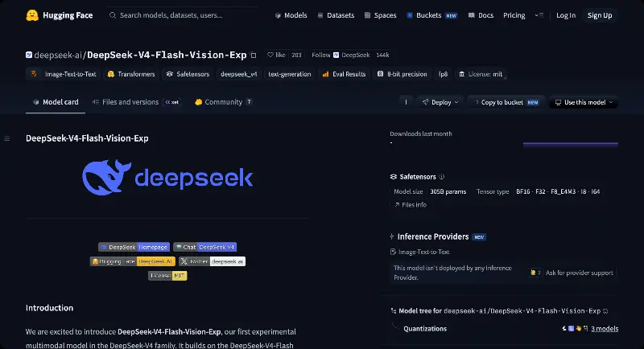Viewport: 644px width, 349px height.
Task: Expand the extra navigation menu icon
Action: tap(539, 15)
